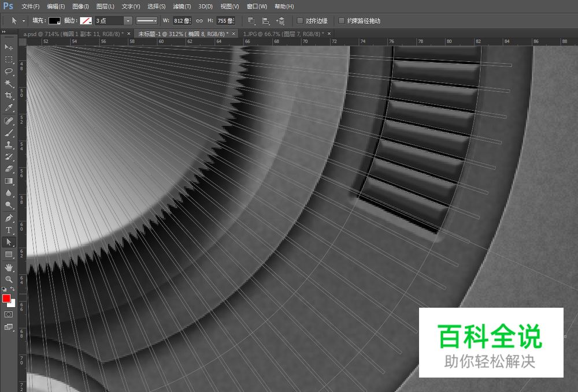Select the Zoom tool in toolbar
The width and height of the screenshot is (578, 392).
(9, 279)
